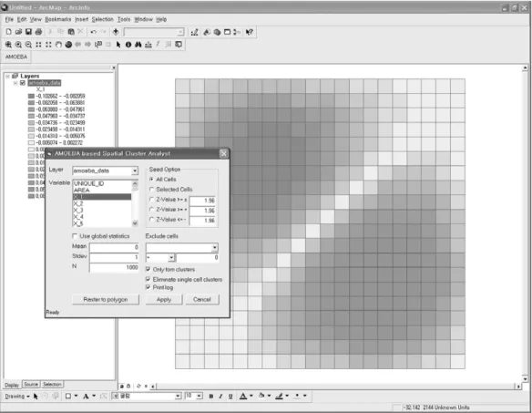Toggle amoeba_data layer visibility checkbox
Viewport: 532px width, 413px height.
tap(23, 83)
